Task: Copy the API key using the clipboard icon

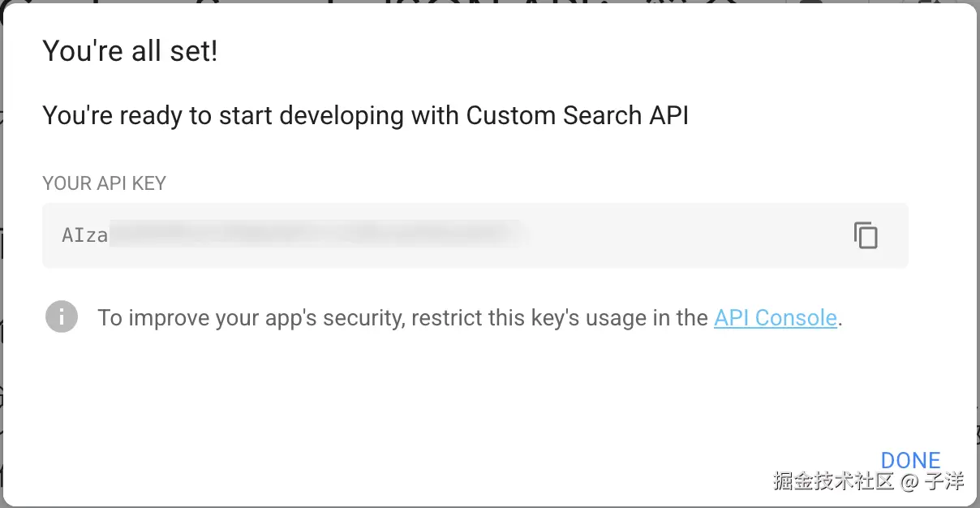Action: tap(866, 235)
